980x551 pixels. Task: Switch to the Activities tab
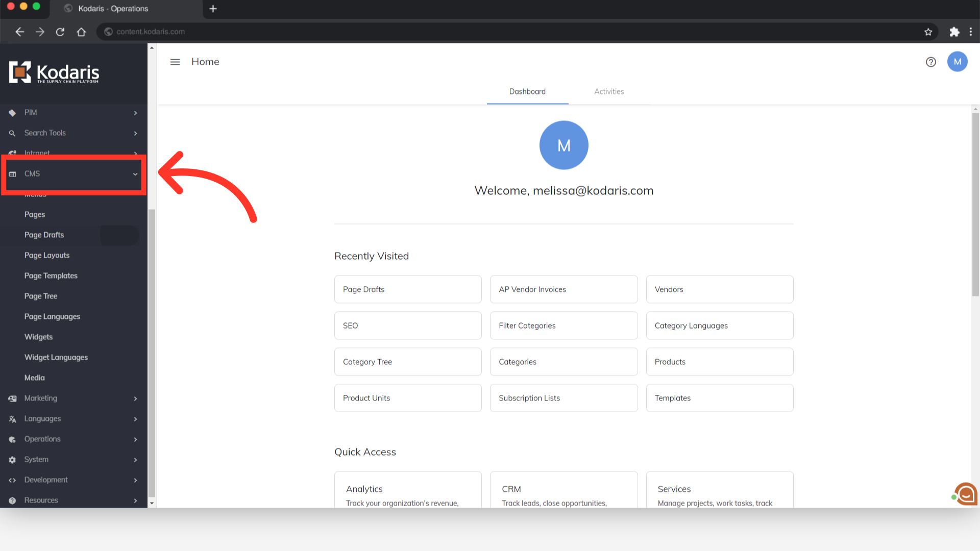609,91
